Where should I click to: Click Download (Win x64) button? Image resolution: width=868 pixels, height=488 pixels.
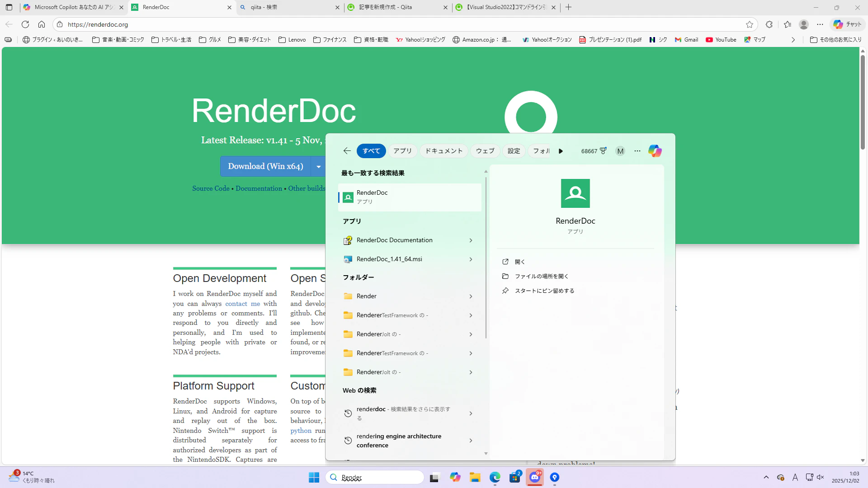[265, 167]
